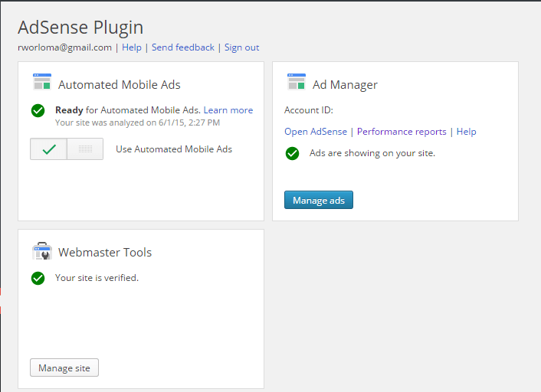Viewport: 541px width, 392px height.
Task: View Performance reports link
Action: [x=402, y=132]
